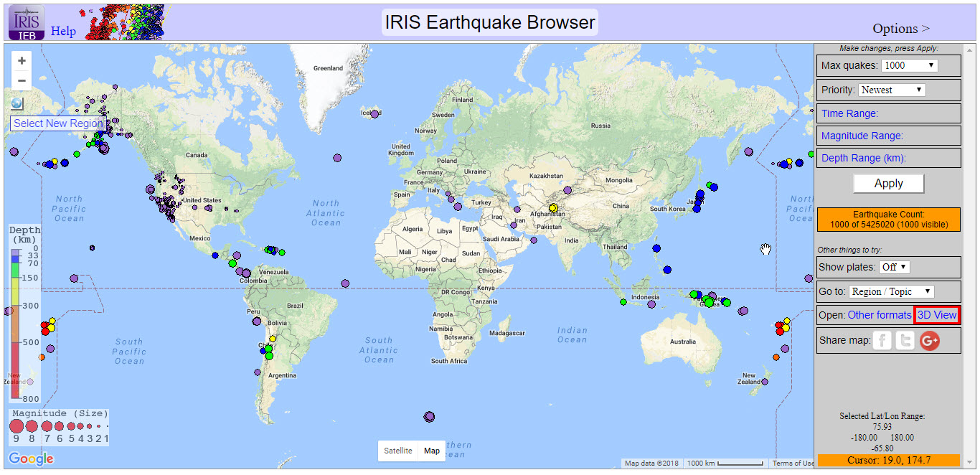Viewport: 980px width, 475px height.
Task: Share map via Facebook icon
Action: [x=882, y=341]
